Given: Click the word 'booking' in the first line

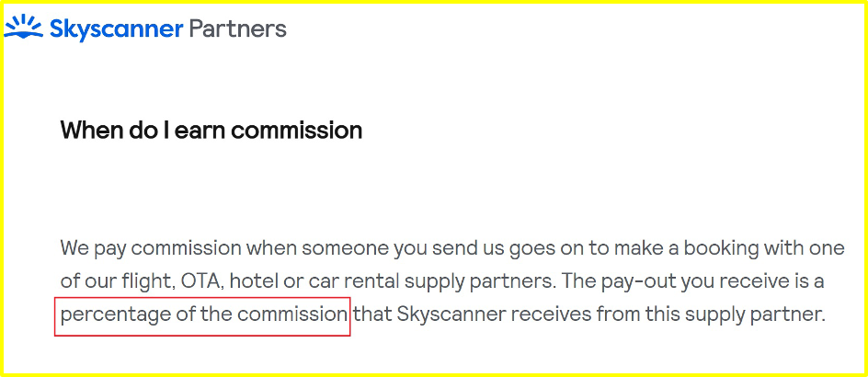Looking at the screenshot, I should pos(720,249).
